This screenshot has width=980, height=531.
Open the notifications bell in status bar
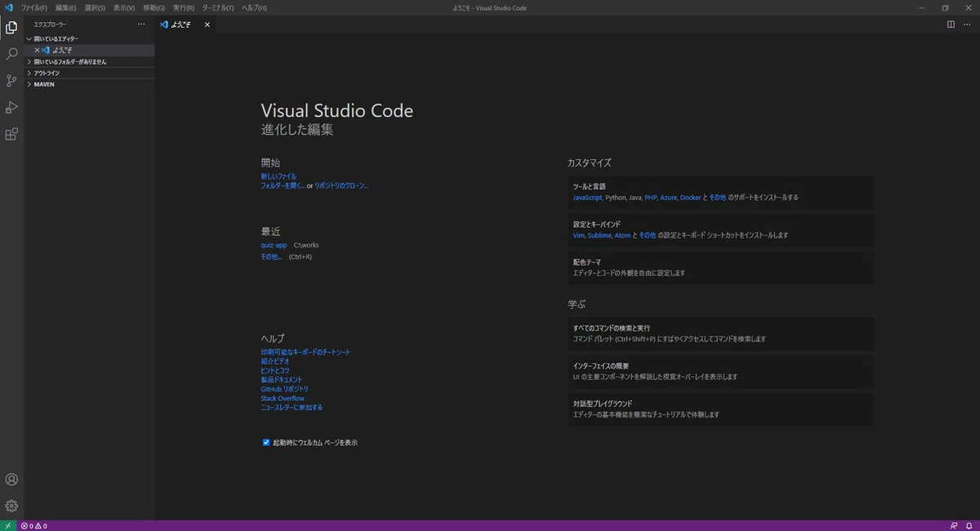969,525
